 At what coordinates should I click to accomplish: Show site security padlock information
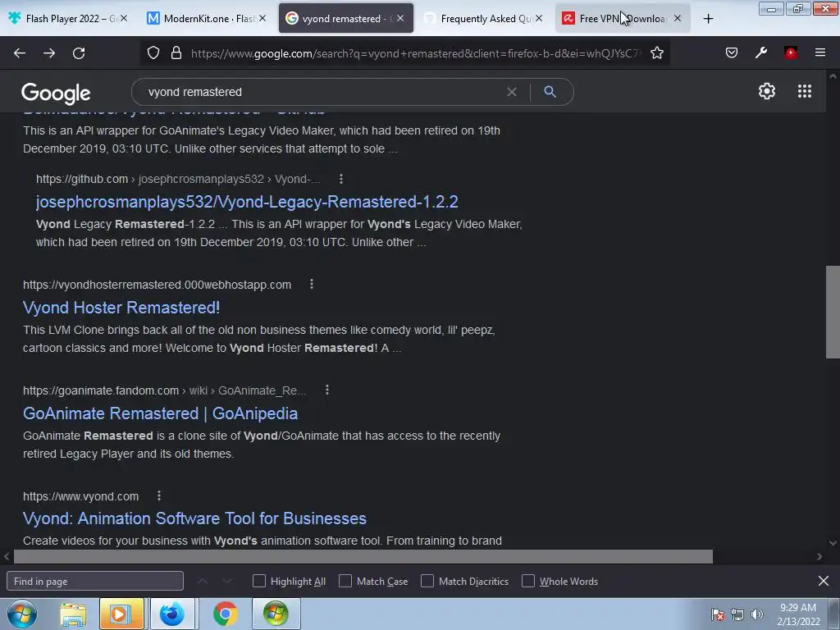176,53
